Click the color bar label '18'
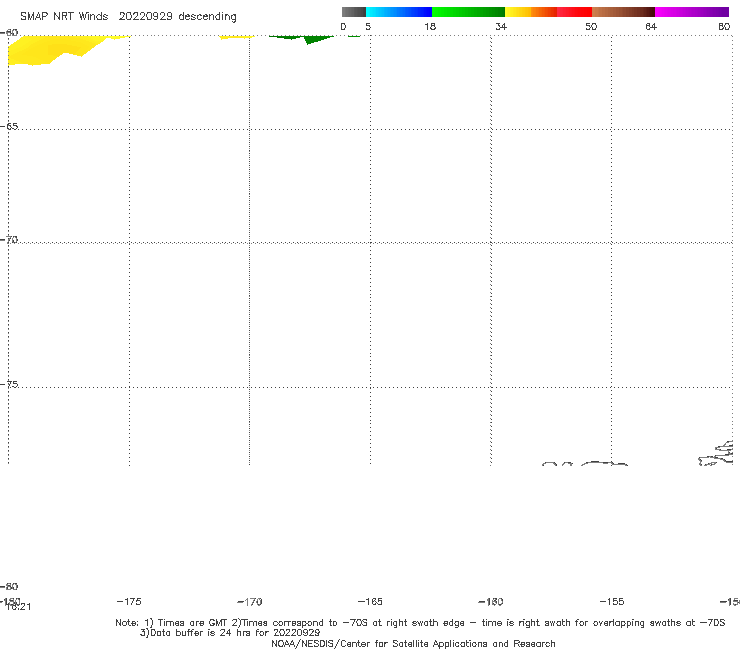 430,27
